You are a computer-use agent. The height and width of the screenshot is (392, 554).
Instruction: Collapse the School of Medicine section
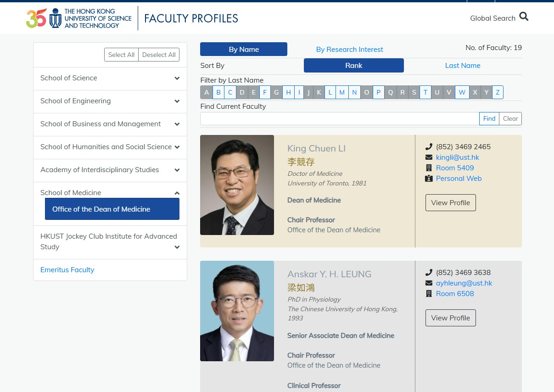click(177, 193)
